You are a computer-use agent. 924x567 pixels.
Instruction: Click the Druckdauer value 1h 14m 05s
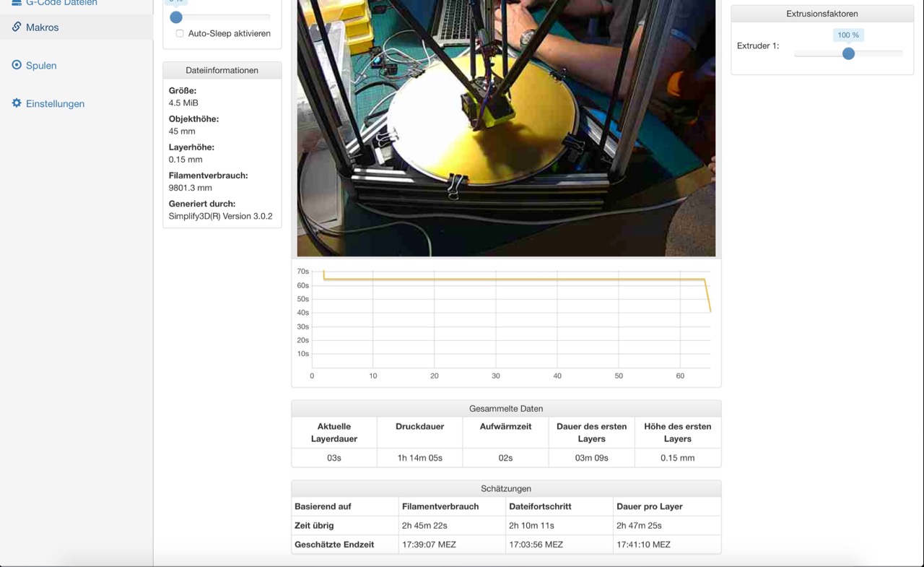point(419,458)
